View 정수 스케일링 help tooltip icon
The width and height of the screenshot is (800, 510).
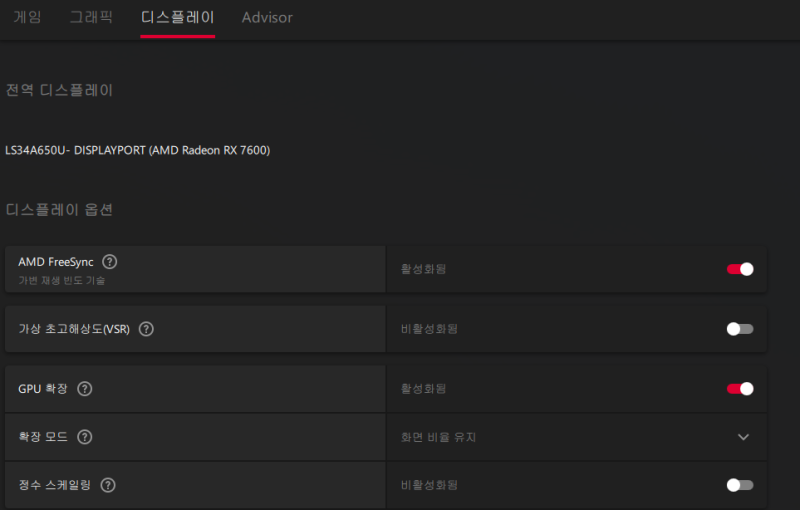click(x=108, y=484)
